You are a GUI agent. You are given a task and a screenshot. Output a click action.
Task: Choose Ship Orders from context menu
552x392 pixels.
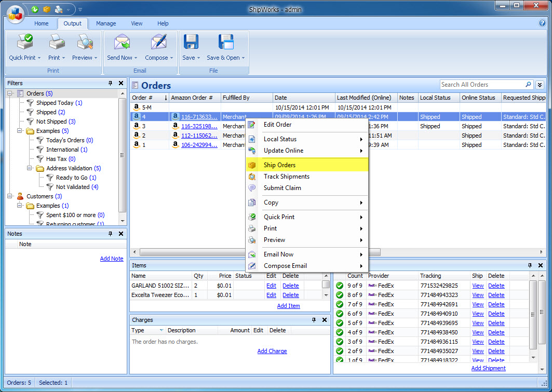click(307, 165)
